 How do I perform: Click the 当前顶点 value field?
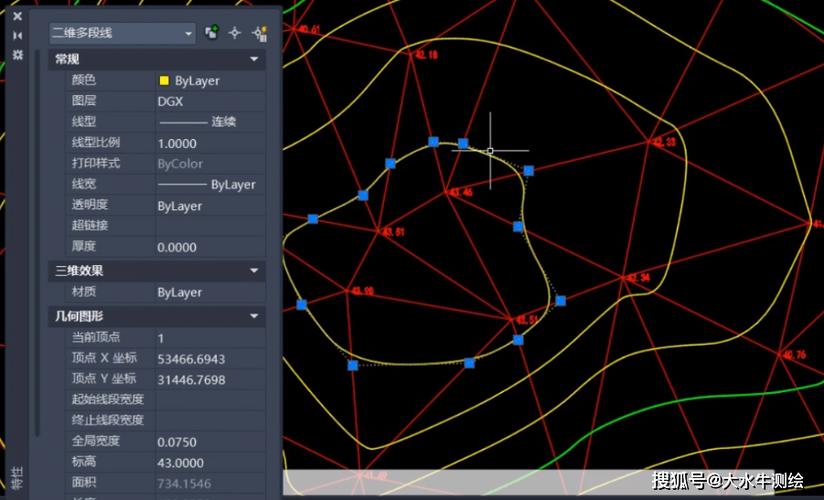point(209,338)
